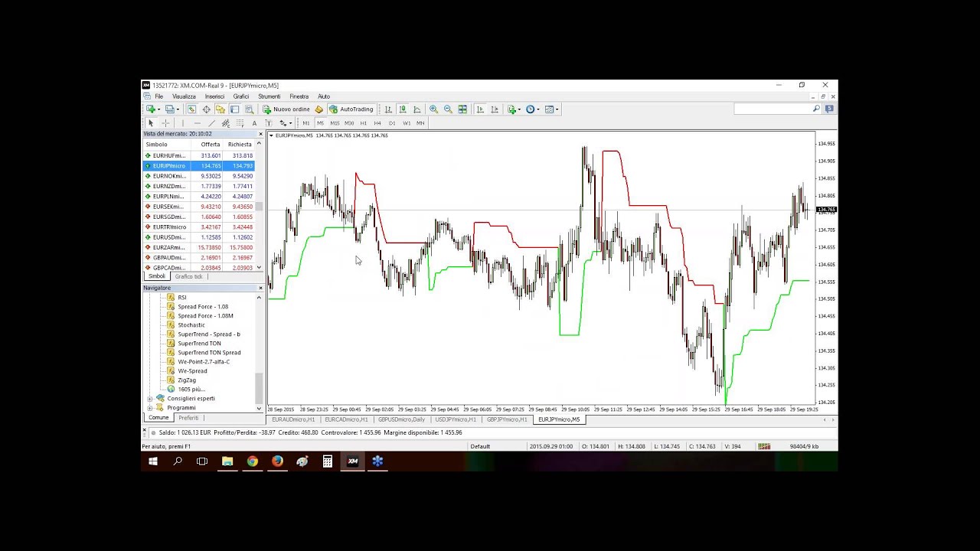Screen dimensions: 980x551
Task: Zoom out on the chart
Action: click(x=448, y=109)
